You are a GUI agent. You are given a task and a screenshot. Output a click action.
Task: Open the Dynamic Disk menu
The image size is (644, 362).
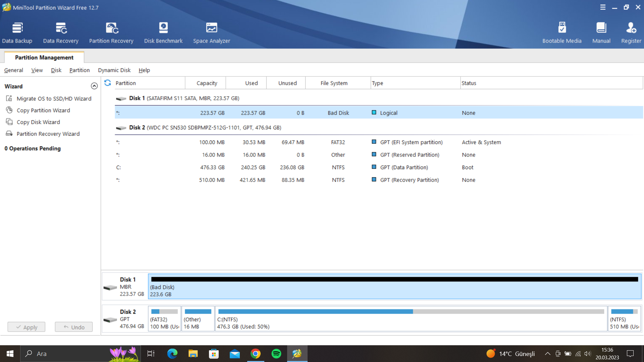point(114,70)
